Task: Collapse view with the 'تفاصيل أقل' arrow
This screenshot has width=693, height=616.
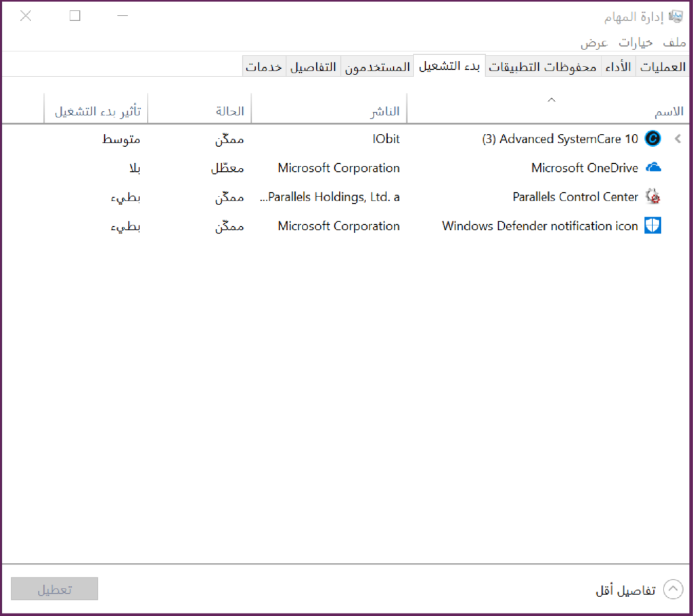Action: point(673,589)
